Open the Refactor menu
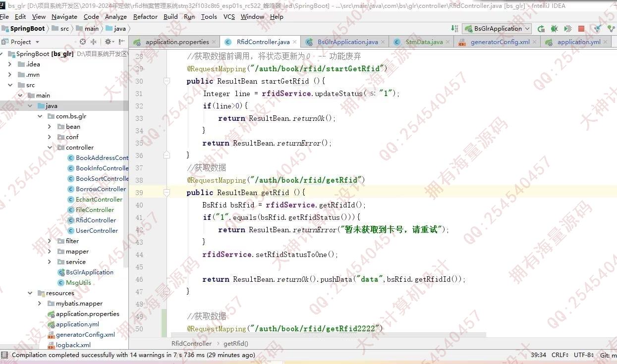The width and height of the screenshot is (617, 364). (x=145, y=16)
